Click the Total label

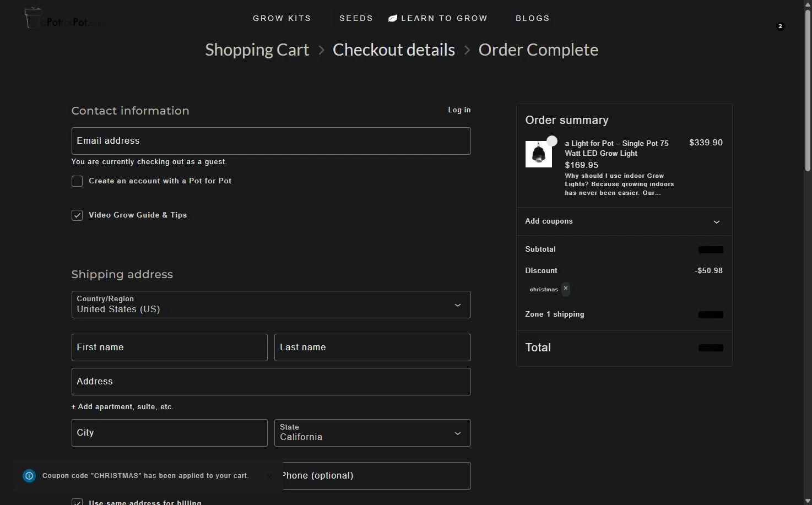[x=538, y=347]
